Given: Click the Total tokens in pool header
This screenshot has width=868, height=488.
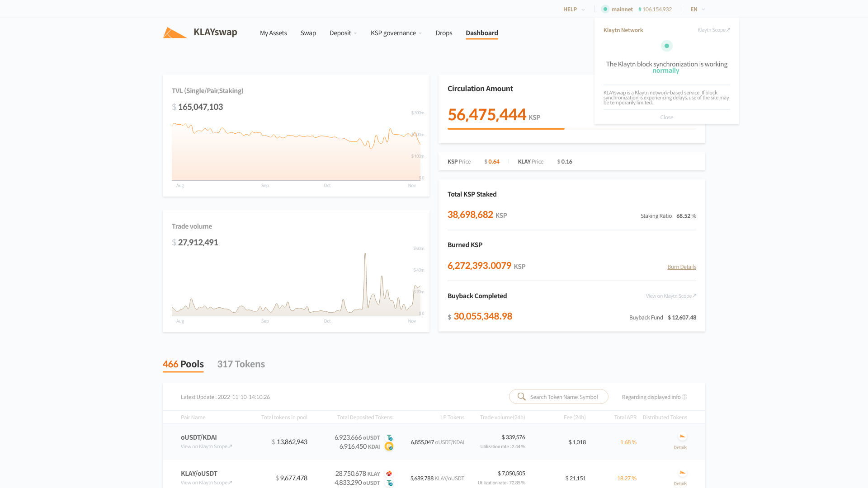Looking at the screenshot, I should coord(284,418).
